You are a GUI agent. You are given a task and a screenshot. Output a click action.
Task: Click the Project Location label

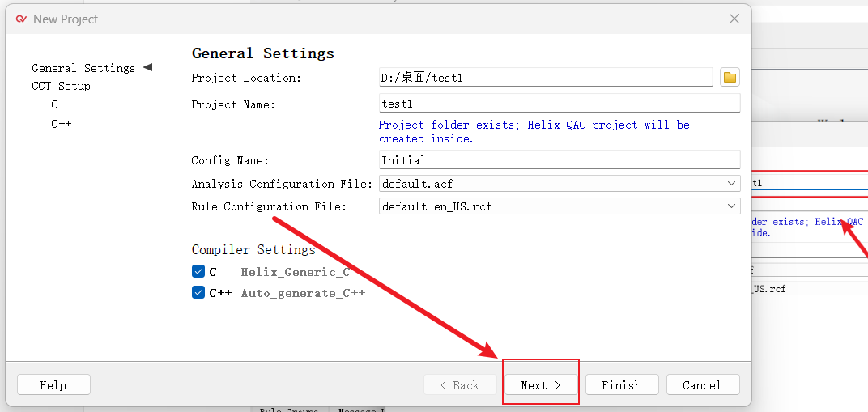[246, 78]
